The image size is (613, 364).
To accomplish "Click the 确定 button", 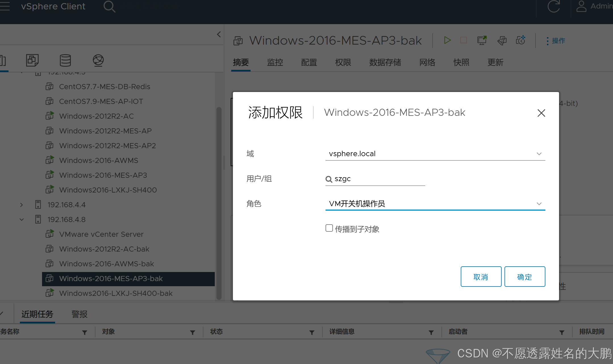I will click(524, 277).
